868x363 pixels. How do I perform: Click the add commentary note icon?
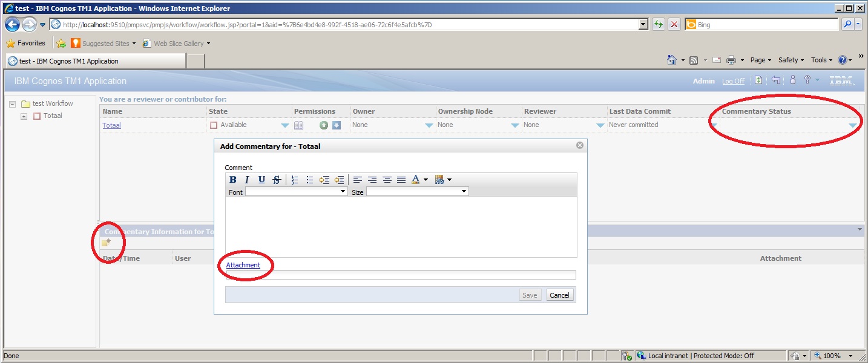[x=106, y=243]
